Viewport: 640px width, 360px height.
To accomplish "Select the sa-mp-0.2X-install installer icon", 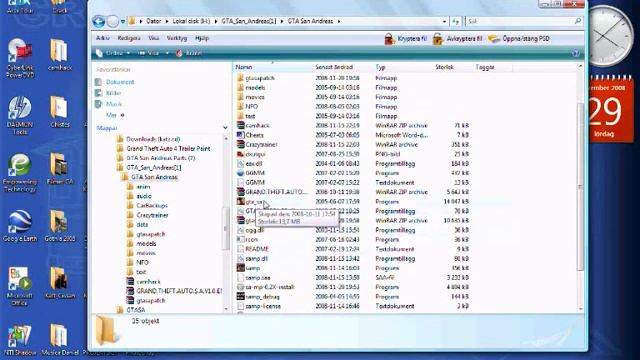I will click(240, 287).
